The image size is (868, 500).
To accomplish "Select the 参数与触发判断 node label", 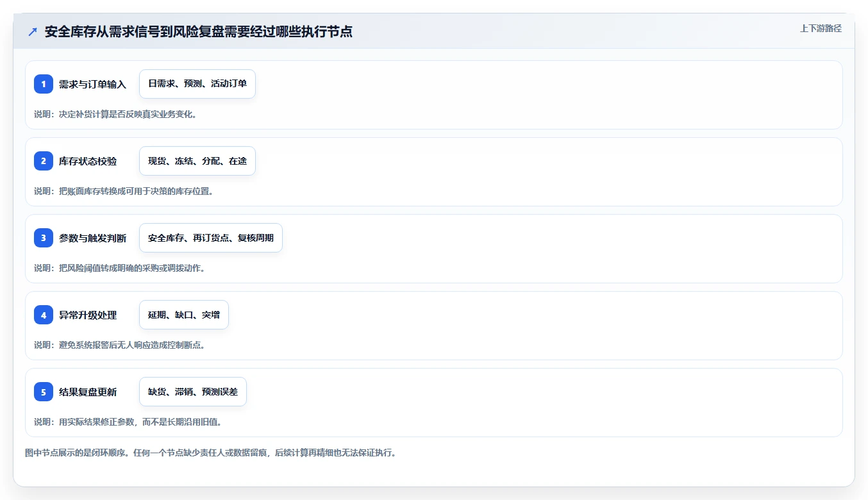I will (92, 238).
